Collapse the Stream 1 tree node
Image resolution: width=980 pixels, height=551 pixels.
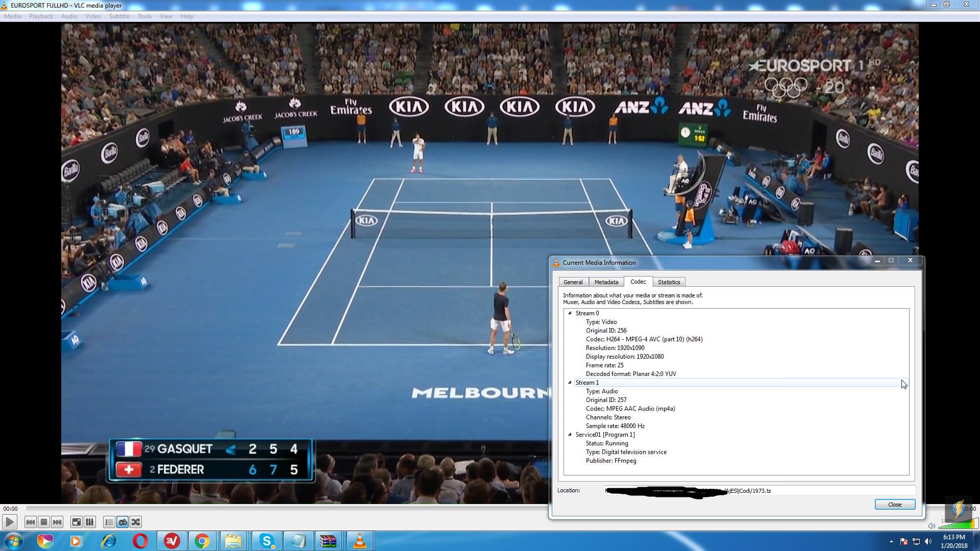[570, 383]
